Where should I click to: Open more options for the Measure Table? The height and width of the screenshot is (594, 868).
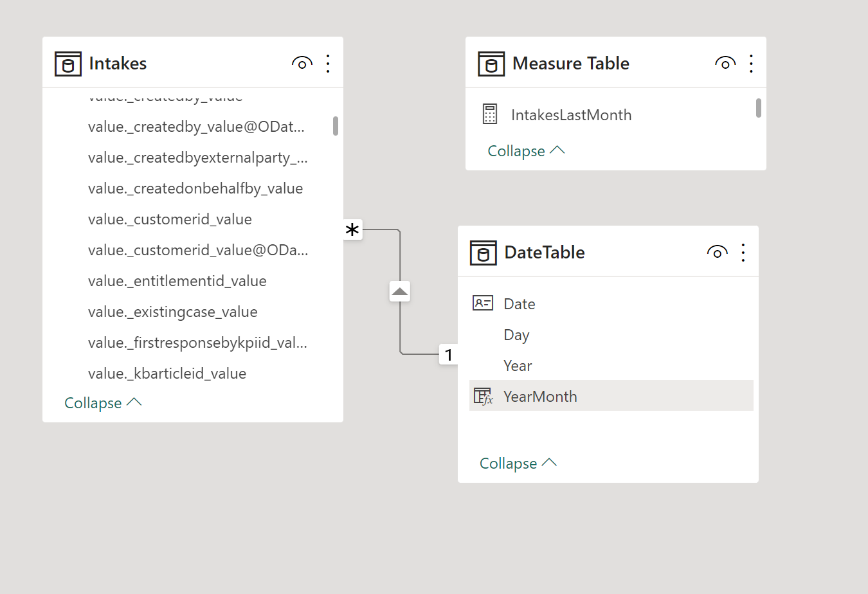pos(751,63)
